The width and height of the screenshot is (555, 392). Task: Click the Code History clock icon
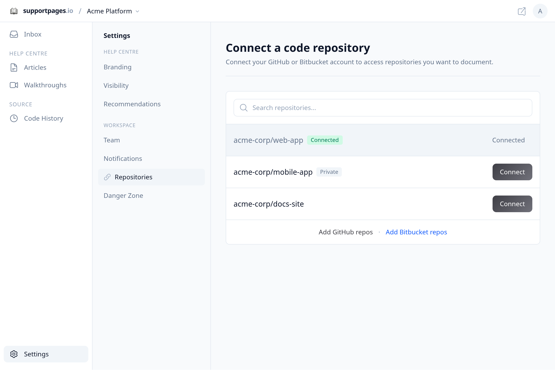(14, 118)
